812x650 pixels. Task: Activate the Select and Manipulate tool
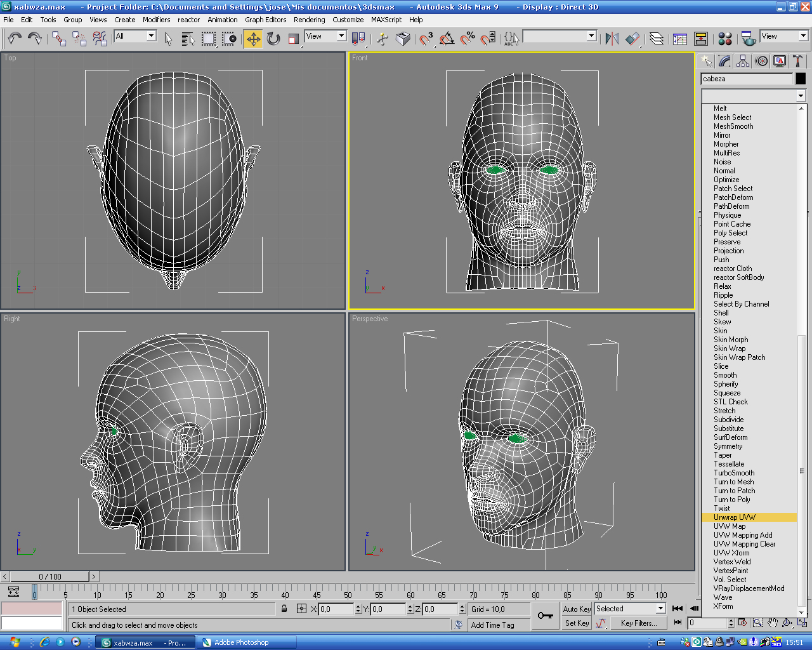point(383,39)
